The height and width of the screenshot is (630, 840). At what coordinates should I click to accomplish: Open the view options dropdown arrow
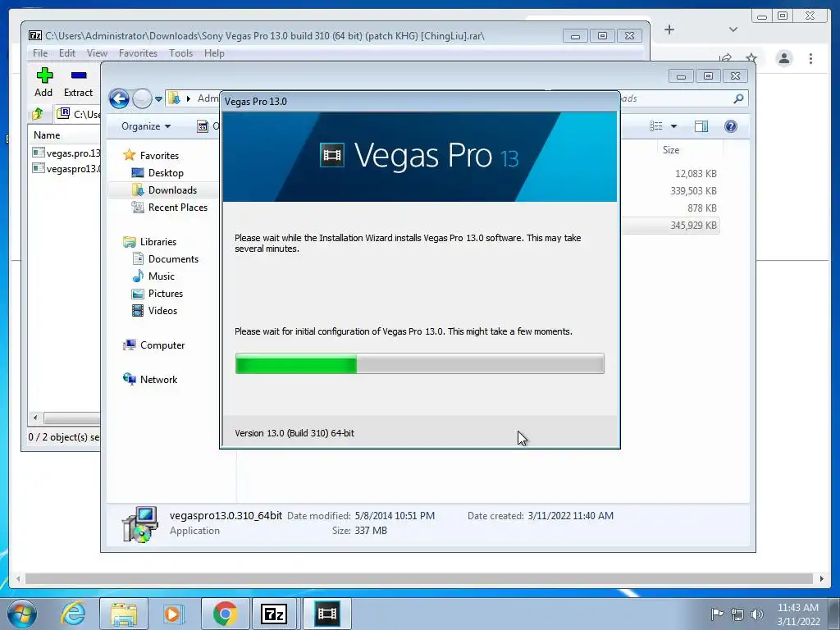pyautogui.click(x=674, y=126)
